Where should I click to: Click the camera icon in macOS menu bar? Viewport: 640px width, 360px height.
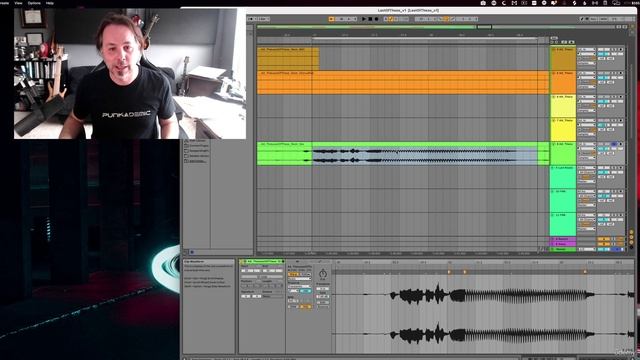(483, 3)
